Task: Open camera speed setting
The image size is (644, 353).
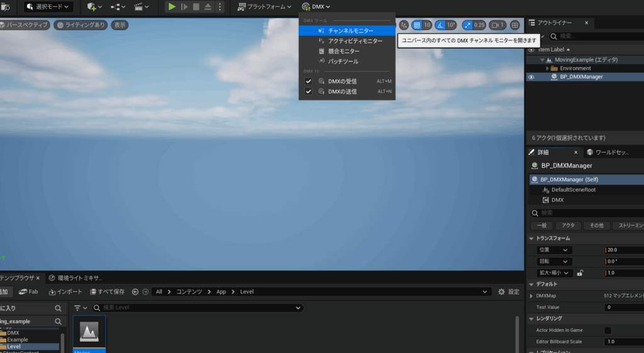Action: tap(497, 25)
